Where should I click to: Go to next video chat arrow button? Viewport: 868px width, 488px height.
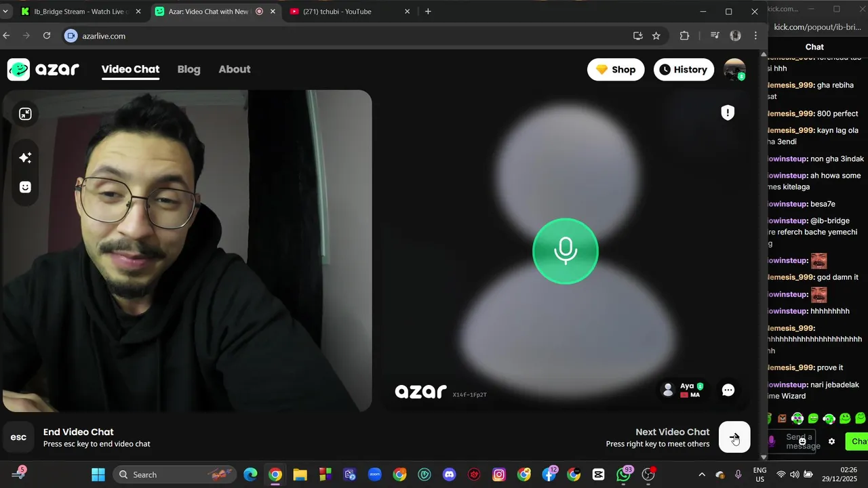coord(734,437)
